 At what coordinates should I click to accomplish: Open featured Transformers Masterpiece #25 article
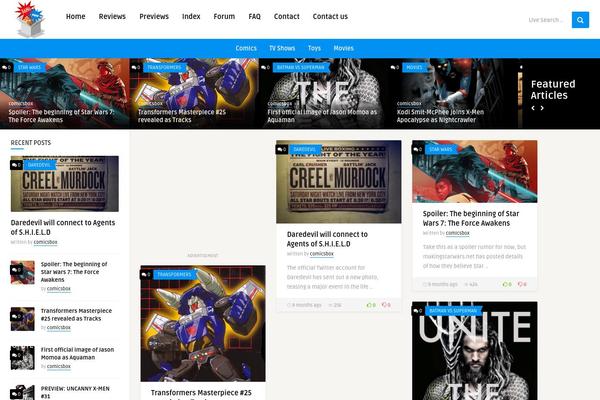182,116
